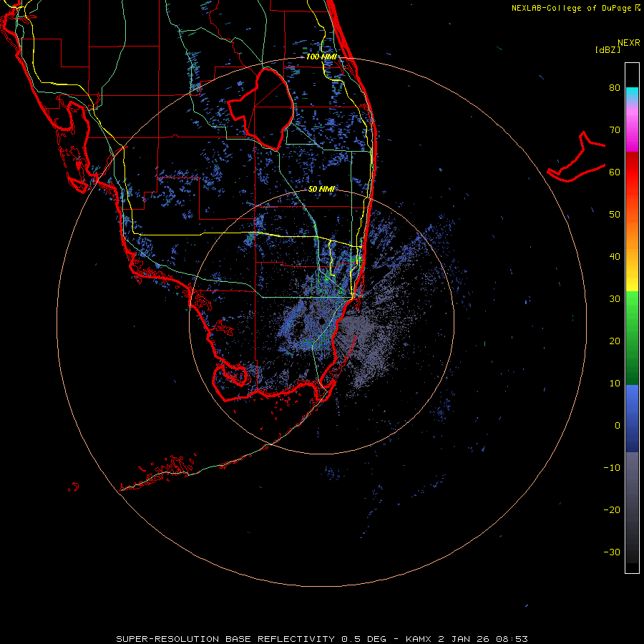Pick the blue segment of the dBZ color bar
This screenshot has width=644, height=644.
(632, 419)
